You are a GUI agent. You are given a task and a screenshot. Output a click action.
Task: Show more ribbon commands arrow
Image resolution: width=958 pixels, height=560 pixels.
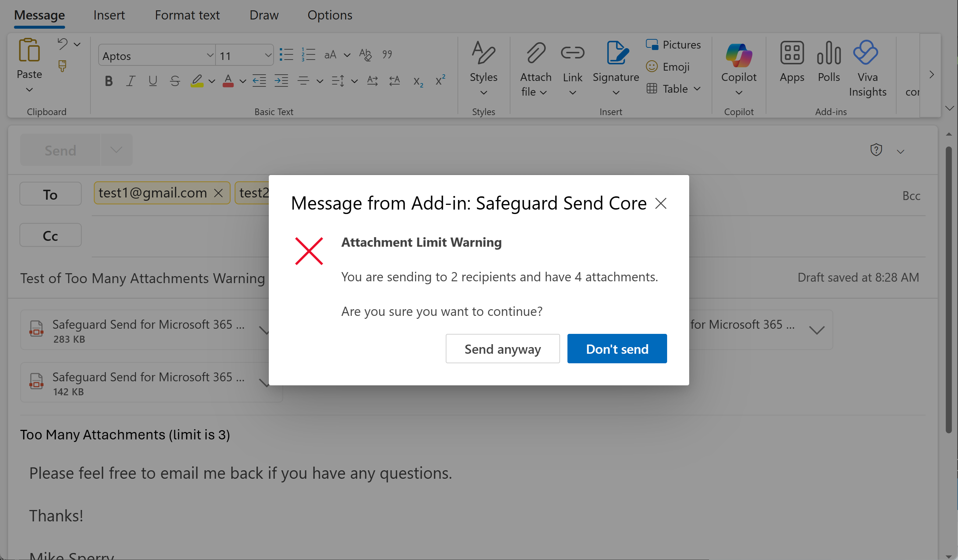click(x=931, y=75)
